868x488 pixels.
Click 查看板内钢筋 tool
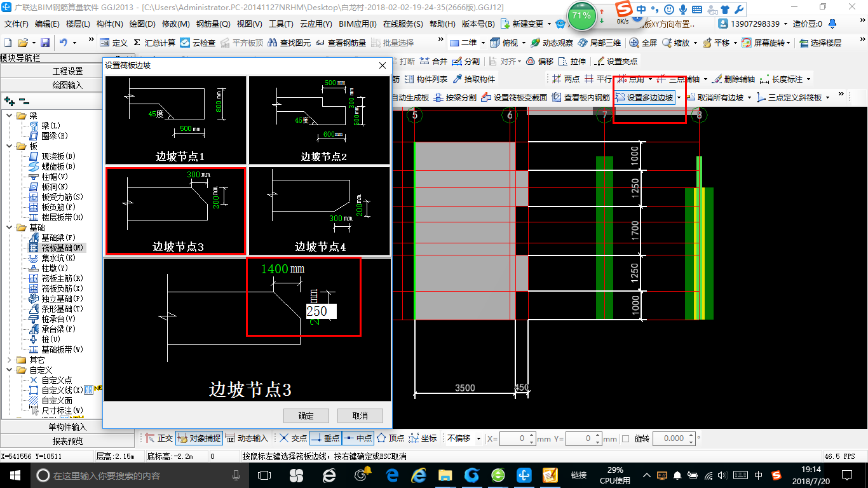click(x=581, y=97)
